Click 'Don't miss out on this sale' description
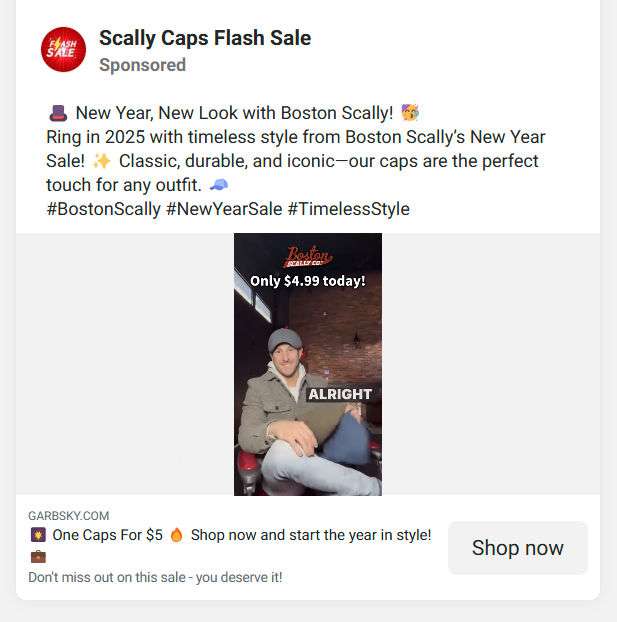Viewport: 617px width, 622px height. coord(155,577)
